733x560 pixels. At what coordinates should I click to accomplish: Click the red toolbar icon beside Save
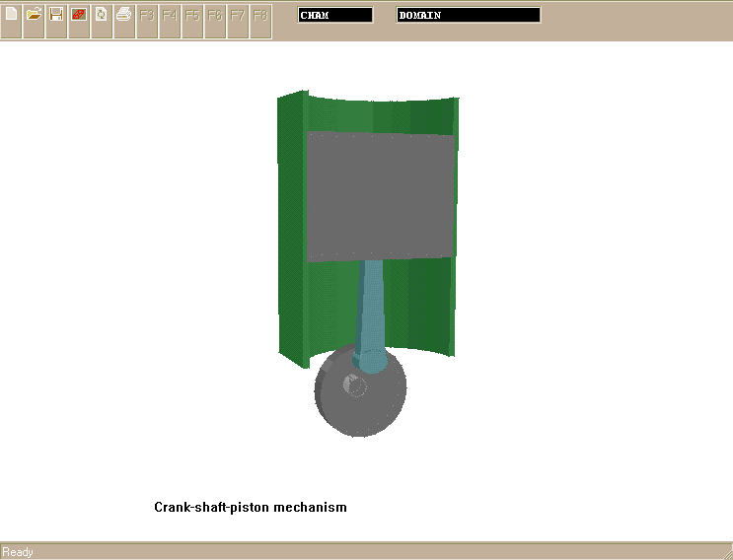79,15
